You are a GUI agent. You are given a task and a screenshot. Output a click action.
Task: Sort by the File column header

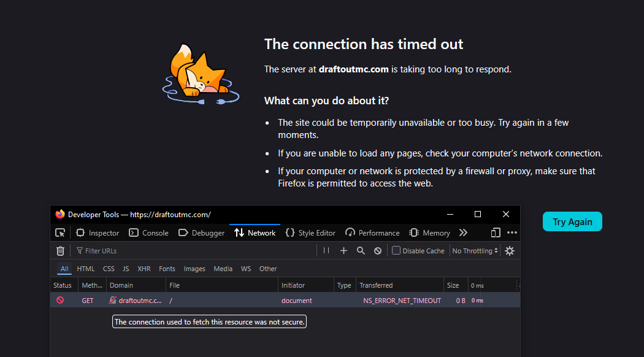[222, 285]
